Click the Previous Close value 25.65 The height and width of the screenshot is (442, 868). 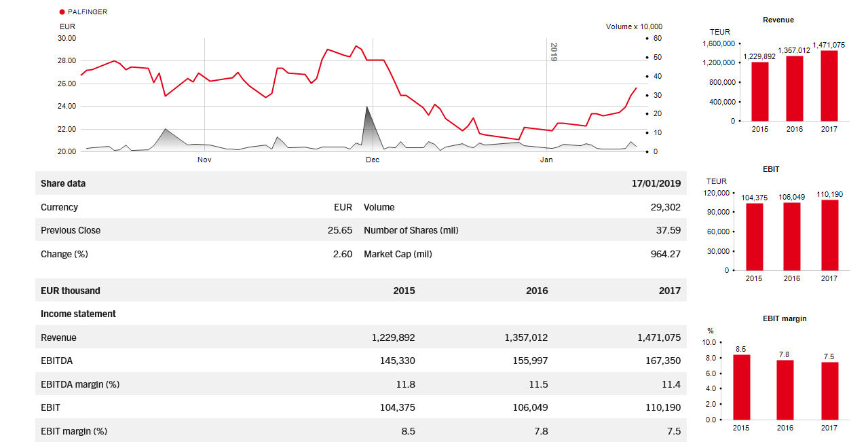click(340, 230)
